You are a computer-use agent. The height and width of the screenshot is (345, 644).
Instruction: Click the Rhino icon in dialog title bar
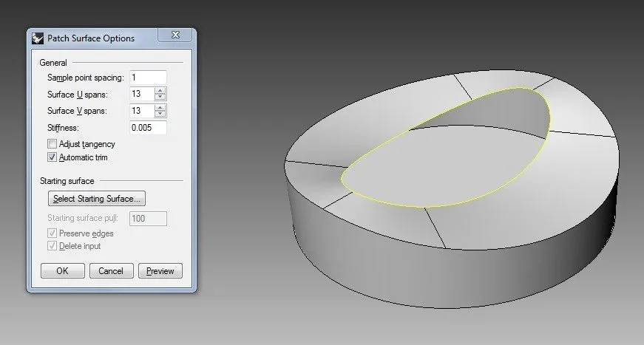(38, 38)
